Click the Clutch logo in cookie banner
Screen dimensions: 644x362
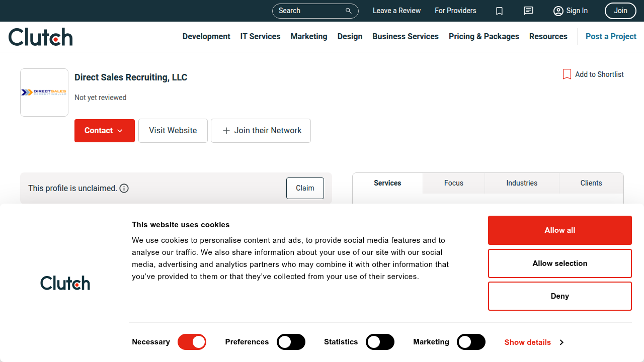pos(65,283)
